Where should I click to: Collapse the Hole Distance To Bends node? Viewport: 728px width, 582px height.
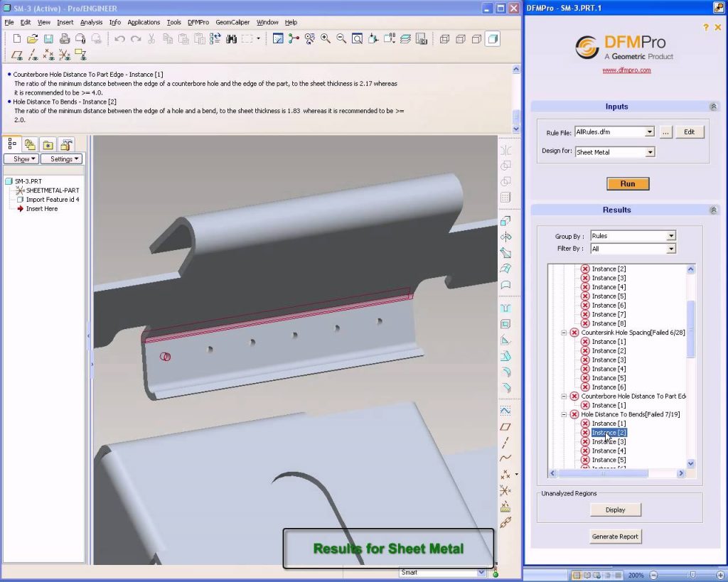564,414
